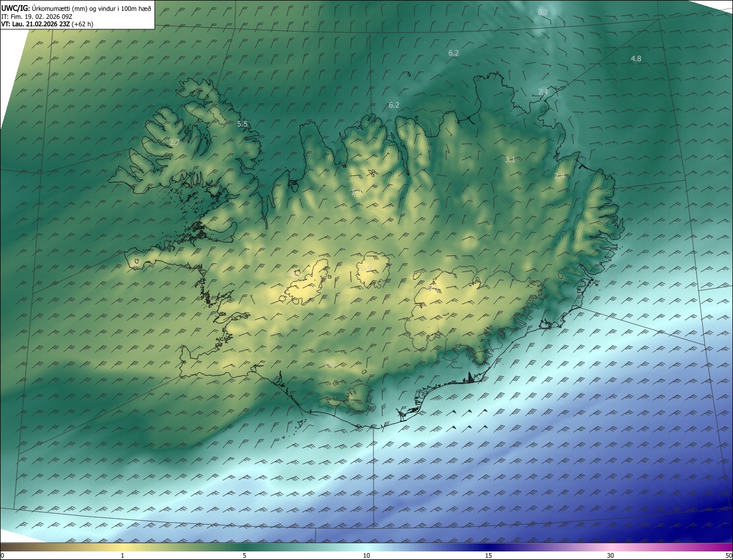Click the '7.4' value label on the map
Image resolution: width=733 pixels, height=560 pixels.
(x=543, y=92)
